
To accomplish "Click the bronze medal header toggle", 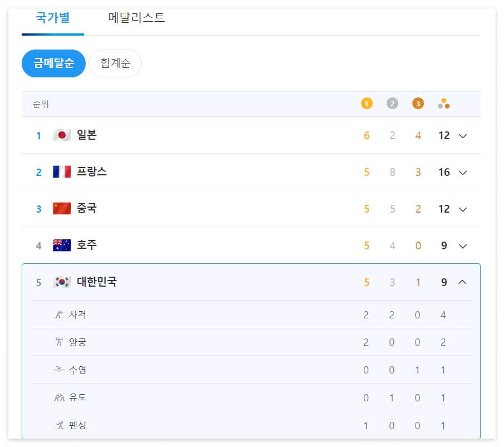I will [x=417, y=103].
